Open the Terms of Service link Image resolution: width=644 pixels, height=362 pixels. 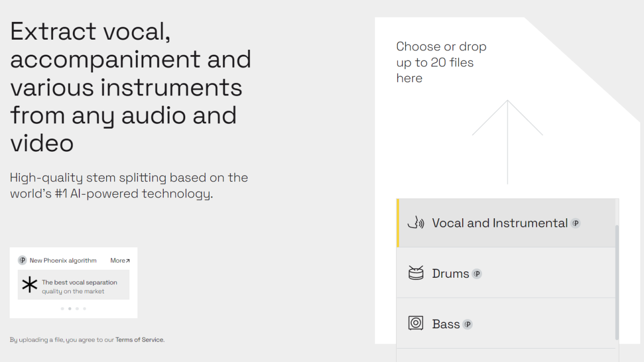coord(140,339)
